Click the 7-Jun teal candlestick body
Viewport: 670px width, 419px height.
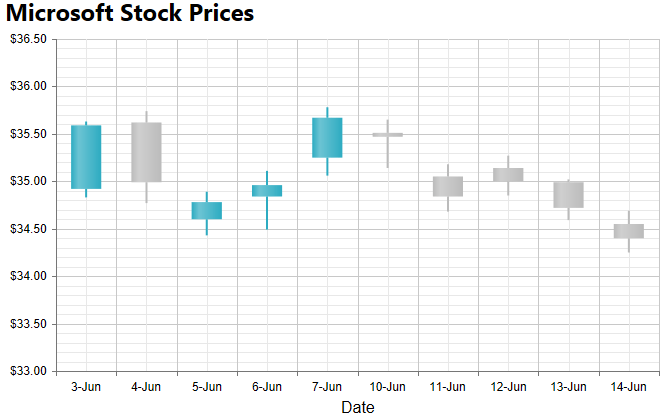click(327, 138)
